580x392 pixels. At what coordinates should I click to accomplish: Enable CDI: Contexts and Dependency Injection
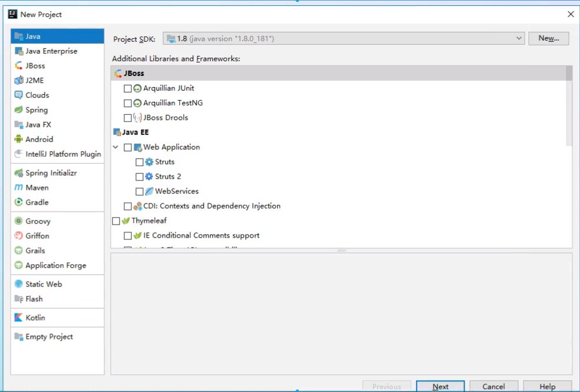pos(128,206)
